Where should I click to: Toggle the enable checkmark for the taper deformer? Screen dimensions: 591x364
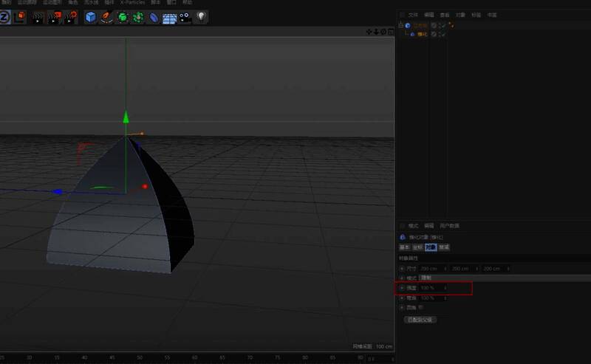tap(443, 35)
